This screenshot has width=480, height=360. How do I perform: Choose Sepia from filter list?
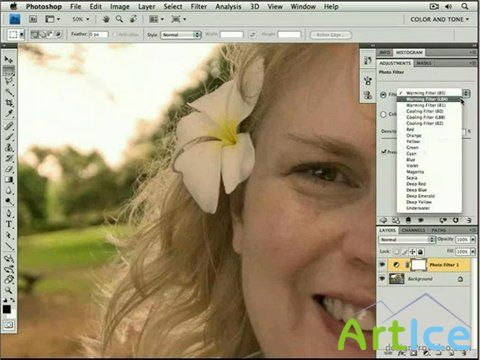coord(429,178)
